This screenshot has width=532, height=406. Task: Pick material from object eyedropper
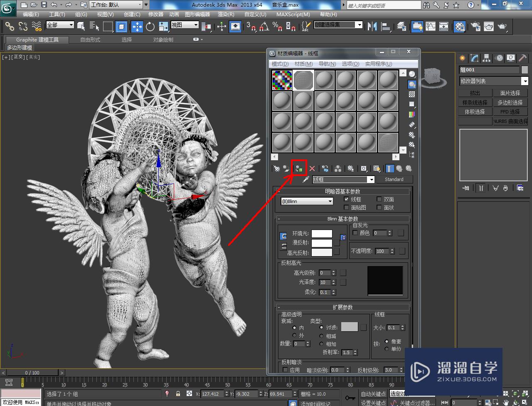pyautogui.click(x=306, y=179)
